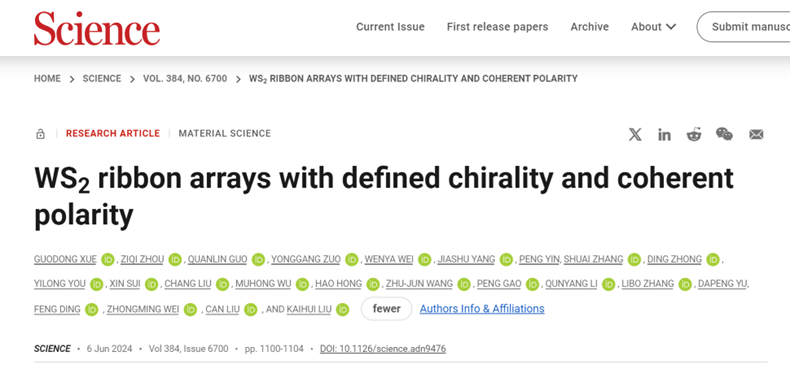Open Kaihui Liu's ORCID iD icon
This screenshot has height=369, width=790.
pos(343,310)
